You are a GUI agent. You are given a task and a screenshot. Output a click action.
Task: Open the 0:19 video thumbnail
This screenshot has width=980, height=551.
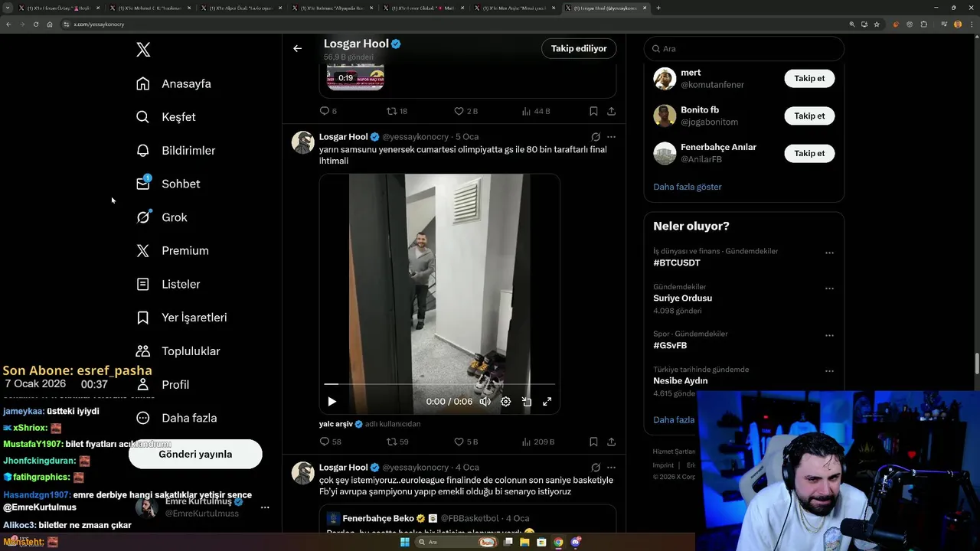[x=355, y=78]
